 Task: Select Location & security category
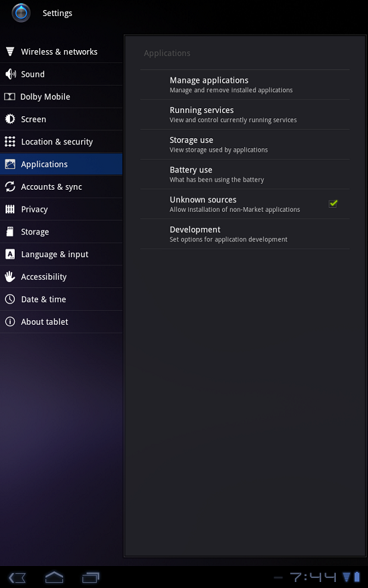(x=61, y=142)
